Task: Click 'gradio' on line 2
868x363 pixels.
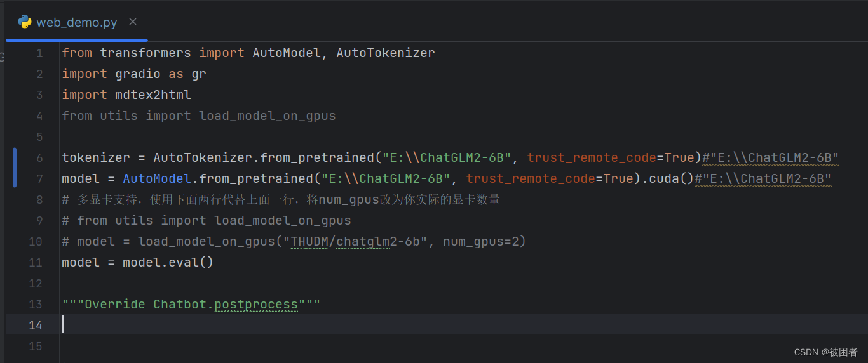Action: pyautogui.click(x=138, y=74)
